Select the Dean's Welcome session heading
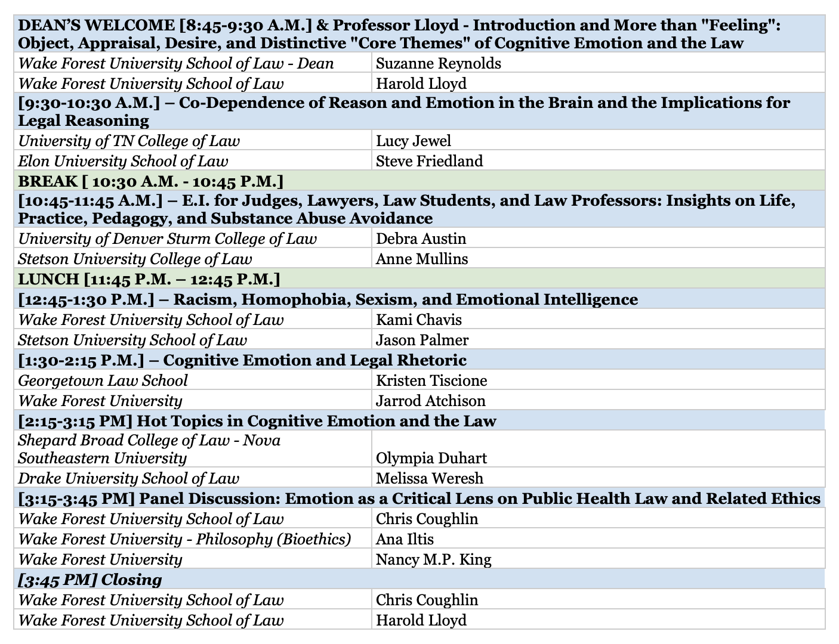Image resolution: width=839 pixels, height=644 pixels. coord(419,34)
